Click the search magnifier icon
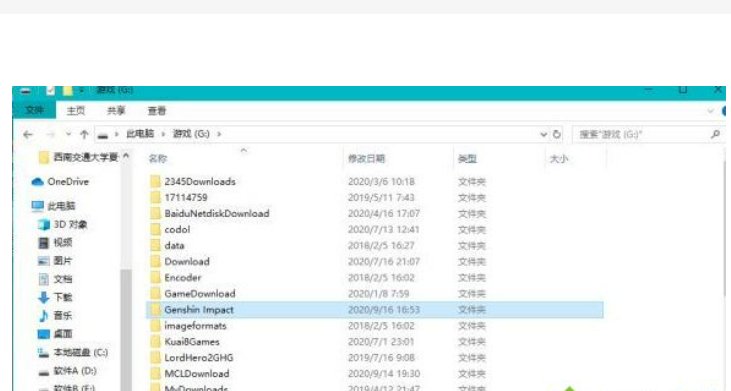The height and width of the screenshot is (391, 731). point(716,134)
